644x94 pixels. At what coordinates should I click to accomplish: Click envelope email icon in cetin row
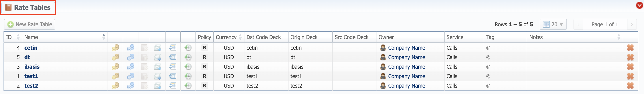(x=158, y=47)
